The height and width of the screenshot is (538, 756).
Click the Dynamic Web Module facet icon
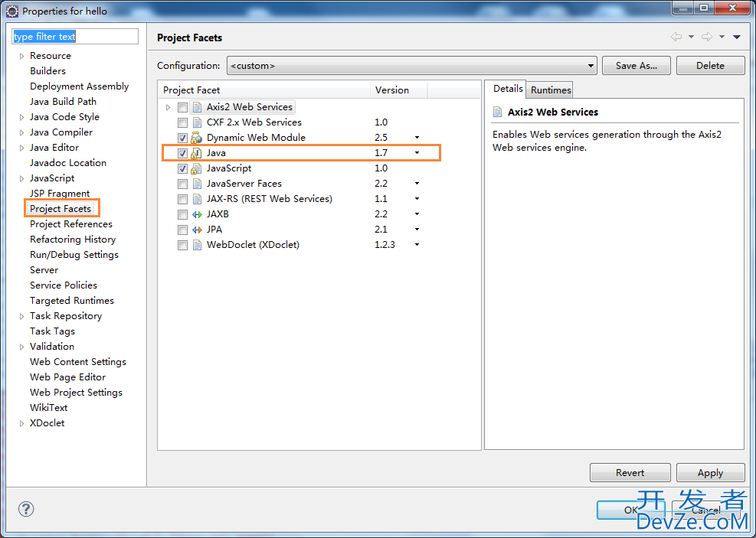196,138
